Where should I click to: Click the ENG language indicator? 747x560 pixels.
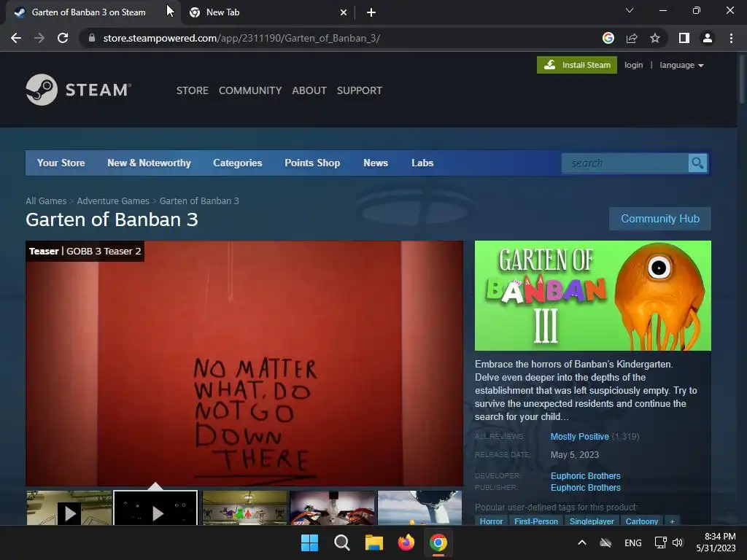[x=632, y=542]
